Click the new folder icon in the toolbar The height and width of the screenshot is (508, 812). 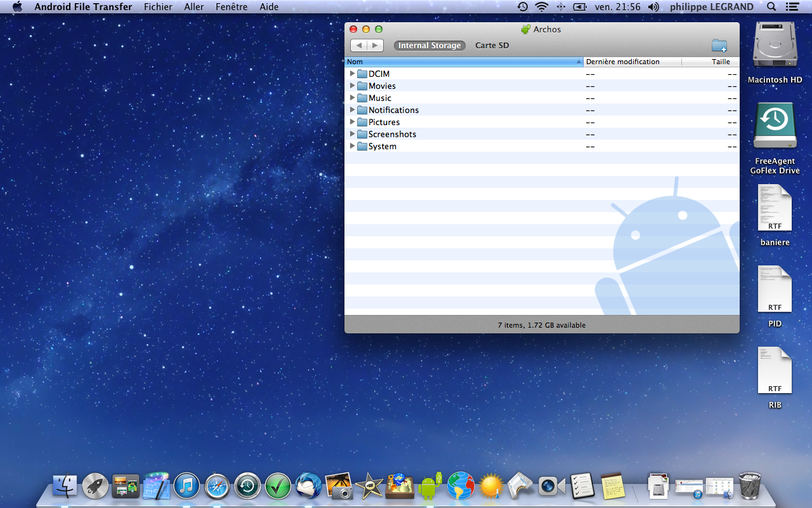[719, 46]
